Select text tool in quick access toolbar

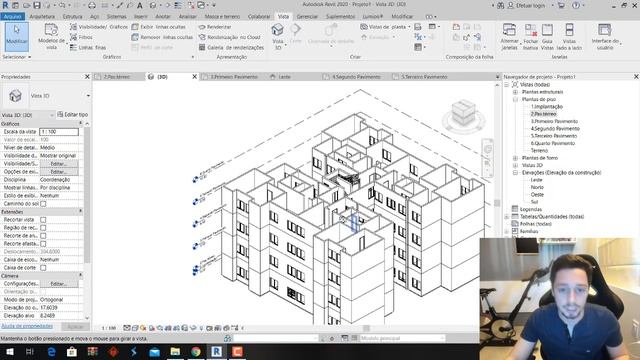(140, 5)
